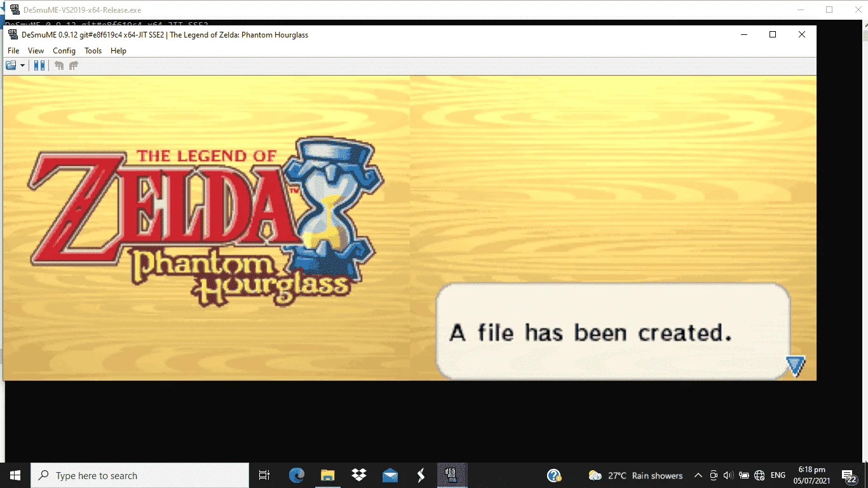Image resolution: width=868 pixels, height=488 pixels.
Task: Tap the blue arrow to advance dialog
Action: pos(796,366)
